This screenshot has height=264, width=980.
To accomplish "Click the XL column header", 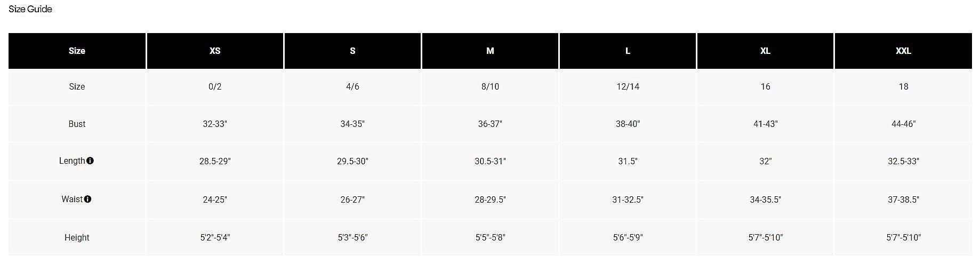I will pos(765,51).
